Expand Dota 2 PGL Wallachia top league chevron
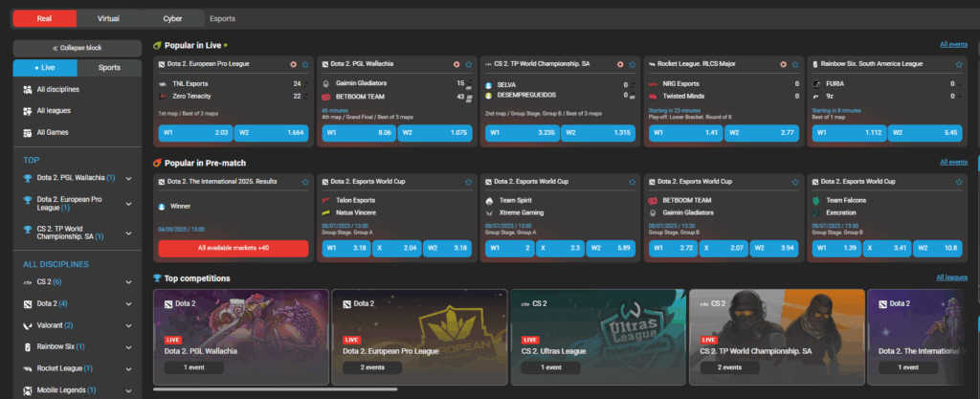 129,179
